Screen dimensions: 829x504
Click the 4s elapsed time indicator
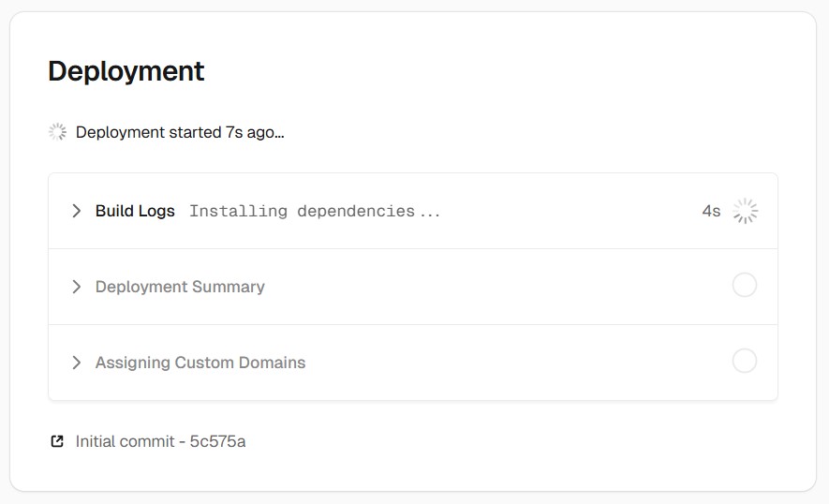click(711, 211)
